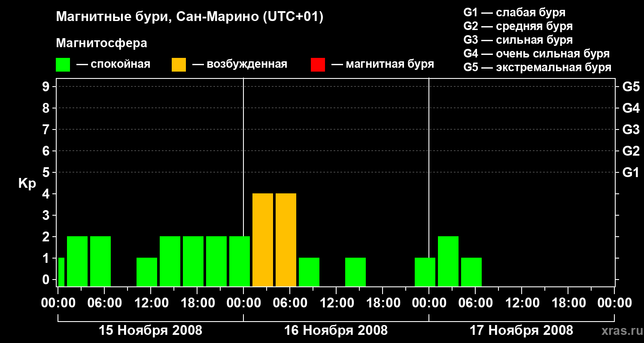Select the green 01:00–04:00 bar on 15 Ноября

(77, 261)
